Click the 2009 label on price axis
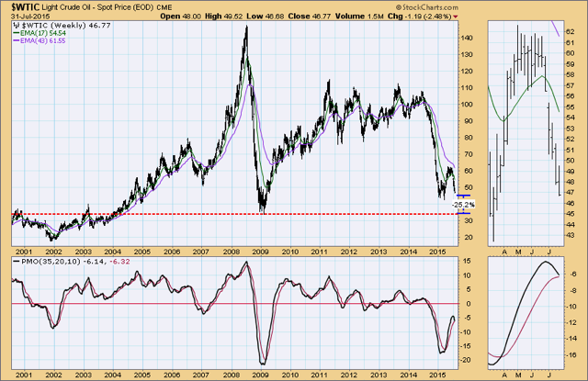The height and width of the screenshot is (381, 588). [x=261, y=252]
